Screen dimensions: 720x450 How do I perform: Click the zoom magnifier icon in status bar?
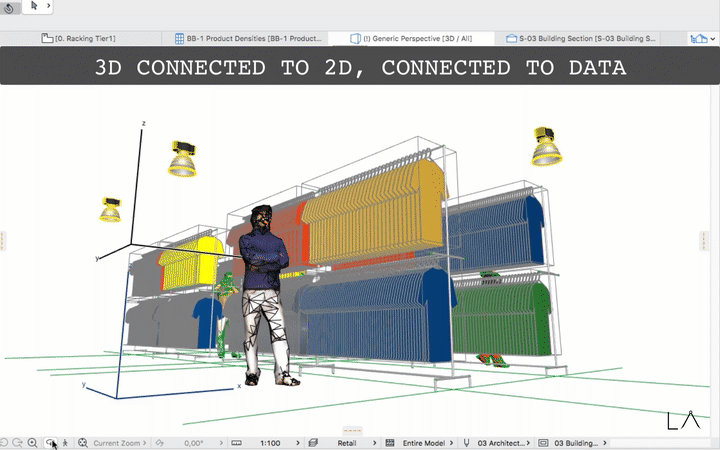point(33,442)
